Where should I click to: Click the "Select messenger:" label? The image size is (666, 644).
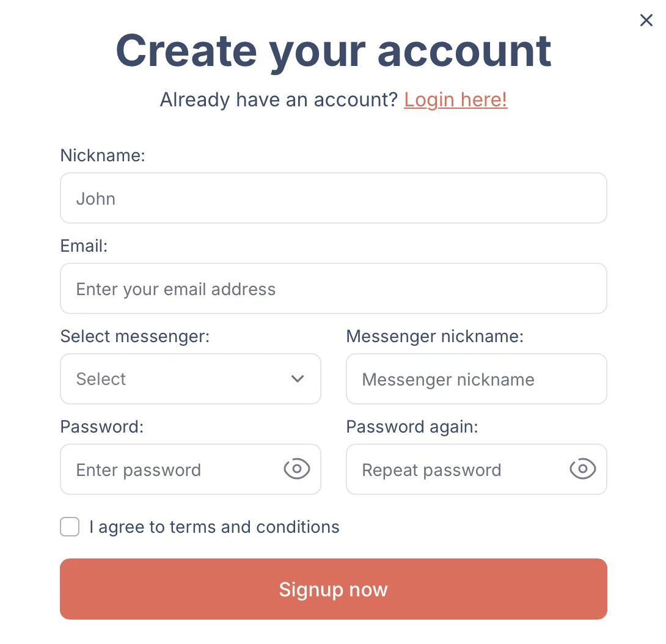pyautogui.click(x=135, y=337)
